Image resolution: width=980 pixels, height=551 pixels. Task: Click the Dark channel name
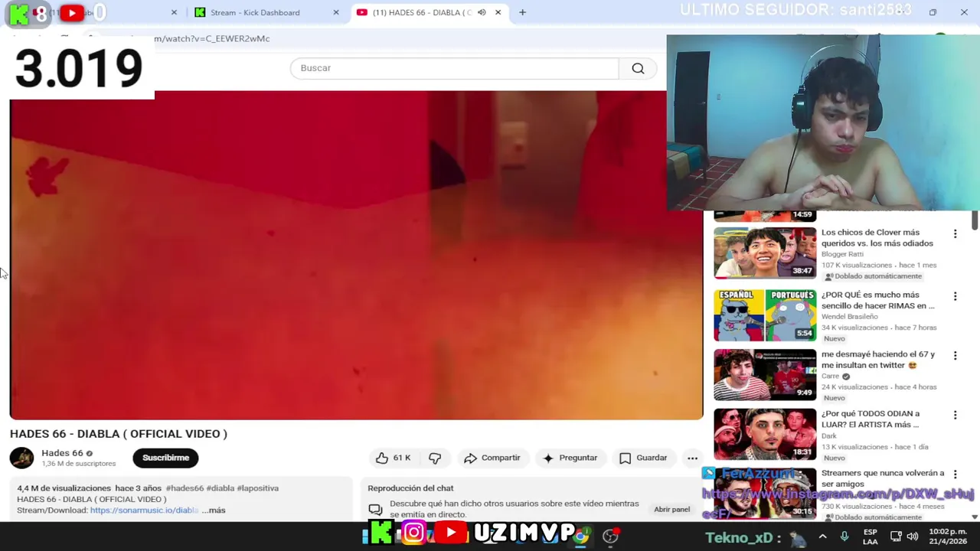coord(829,435)
